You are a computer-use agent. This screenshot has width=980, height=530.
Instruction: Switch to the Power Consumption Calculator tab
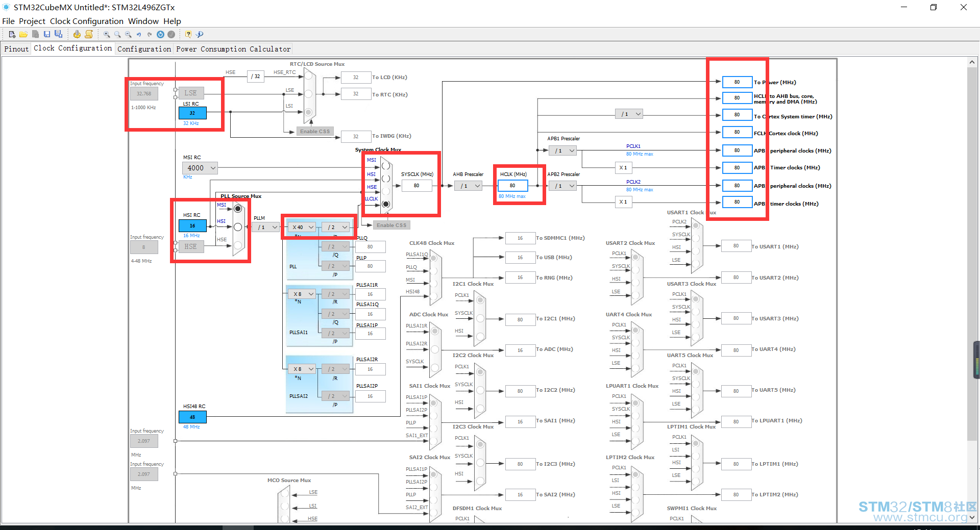233,49
